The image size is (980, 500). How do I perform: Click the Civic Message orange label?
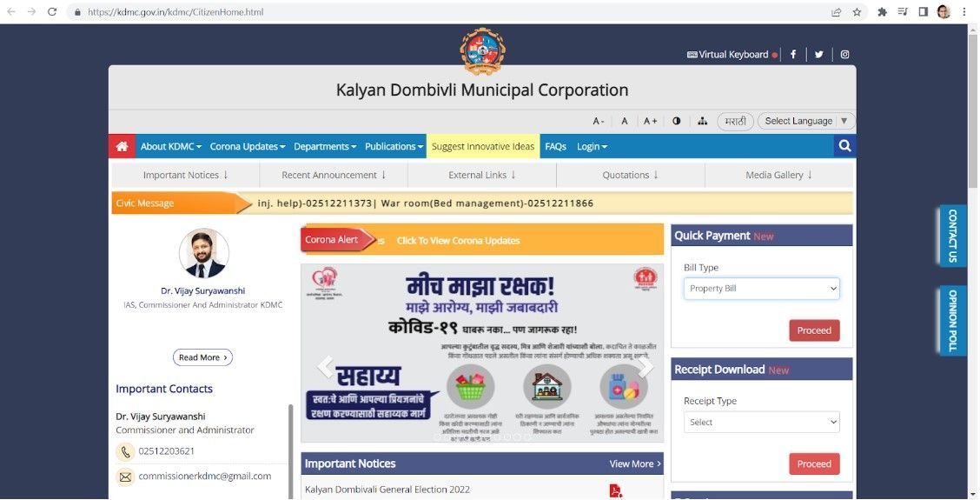(x=182, y=203)
